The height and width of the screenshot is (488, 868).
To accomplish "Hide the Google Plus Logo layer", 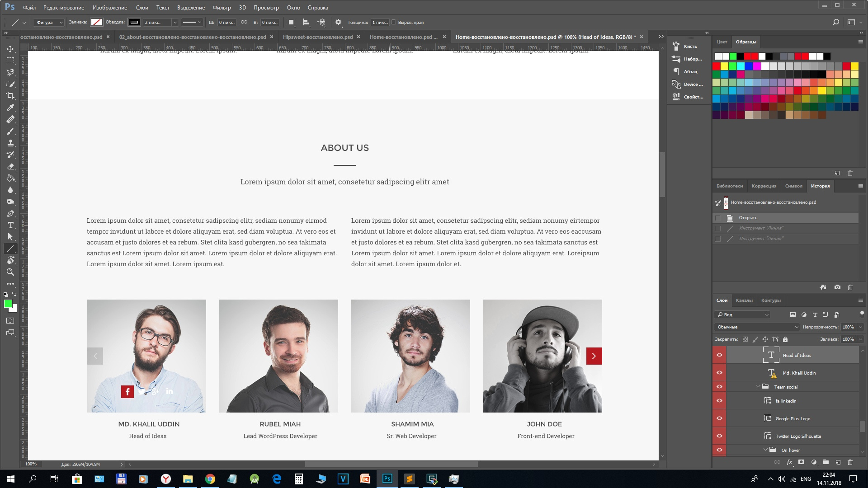I will (x=719, y=418).
